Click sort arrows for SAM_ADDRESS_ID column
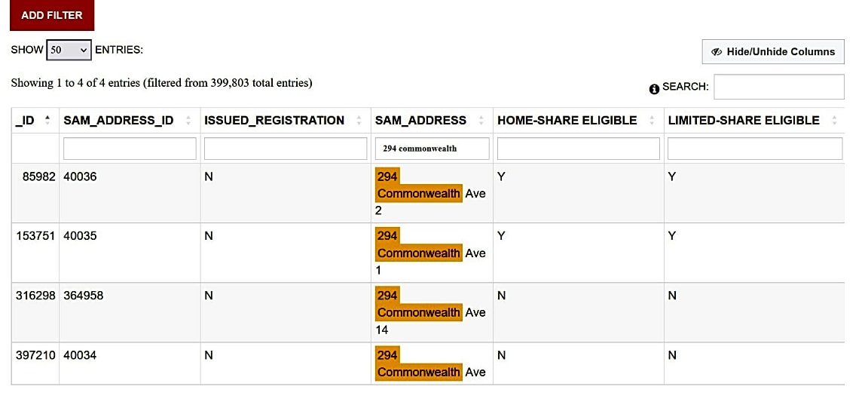The height and width of the screenshot is (408, 868). (188, 121)
